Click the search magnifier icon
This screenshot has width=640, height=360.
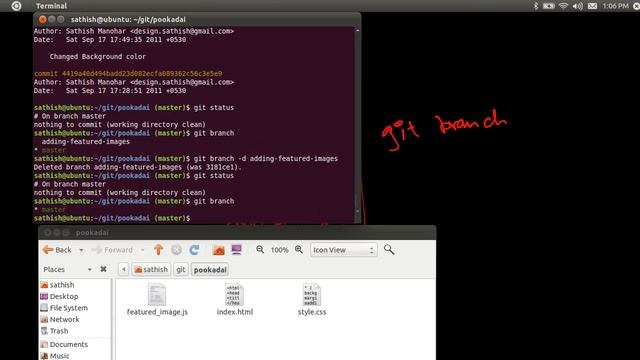pos(389,249)
